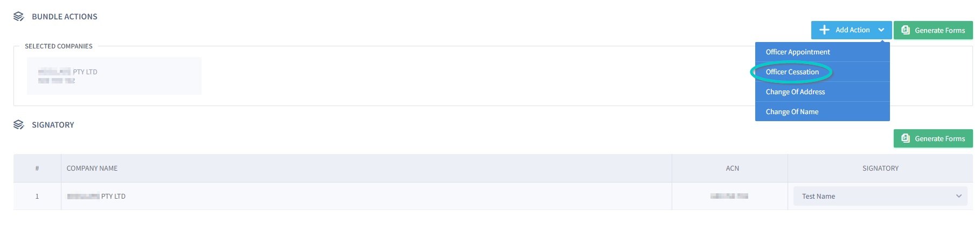Screen dimensions: 980x231
Task: Click the document icon on the top Generate Forms button
Action: (x=906, y=30)
